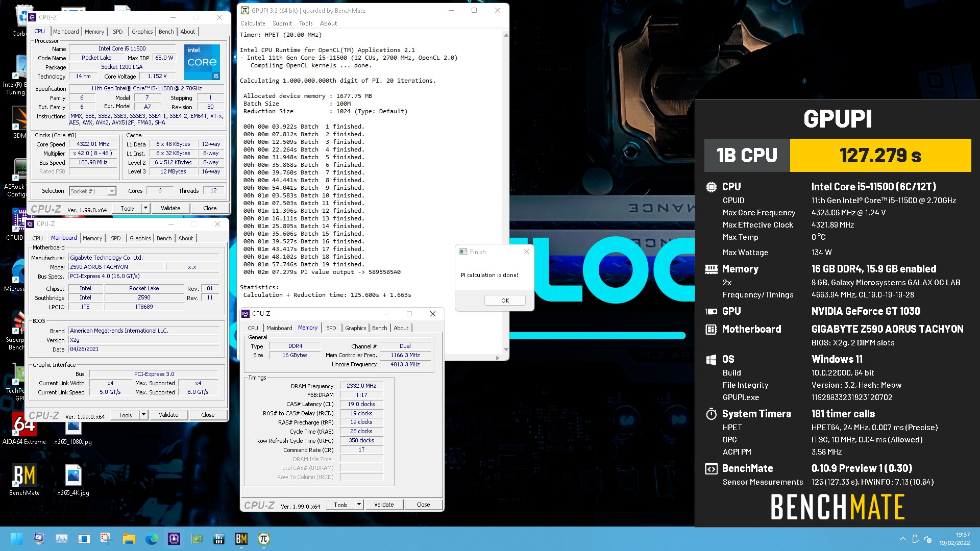Open the Windows Start menu
Image resolution: width=980 pixels, height=551 pixels.
(16, 539)
